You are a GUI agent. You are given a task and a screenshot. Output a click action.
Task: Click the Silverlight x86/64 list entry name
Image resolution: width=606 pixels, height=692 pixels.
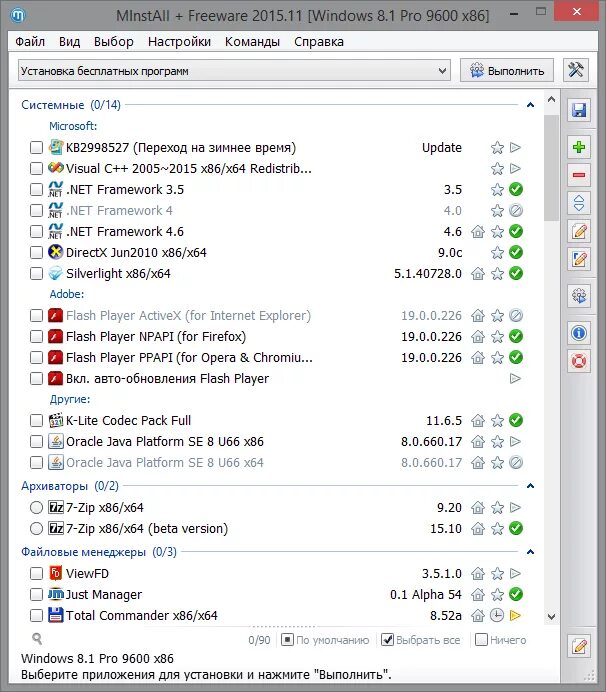tap(118, 274)
